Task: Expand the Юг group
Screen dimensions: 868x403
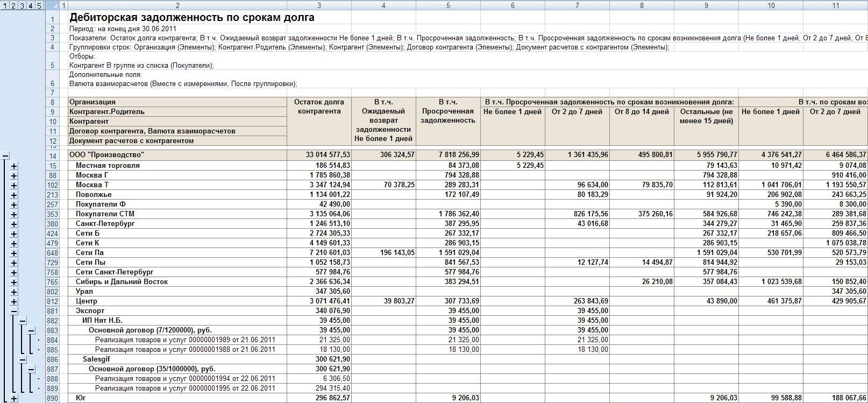Action: point(14,398)
